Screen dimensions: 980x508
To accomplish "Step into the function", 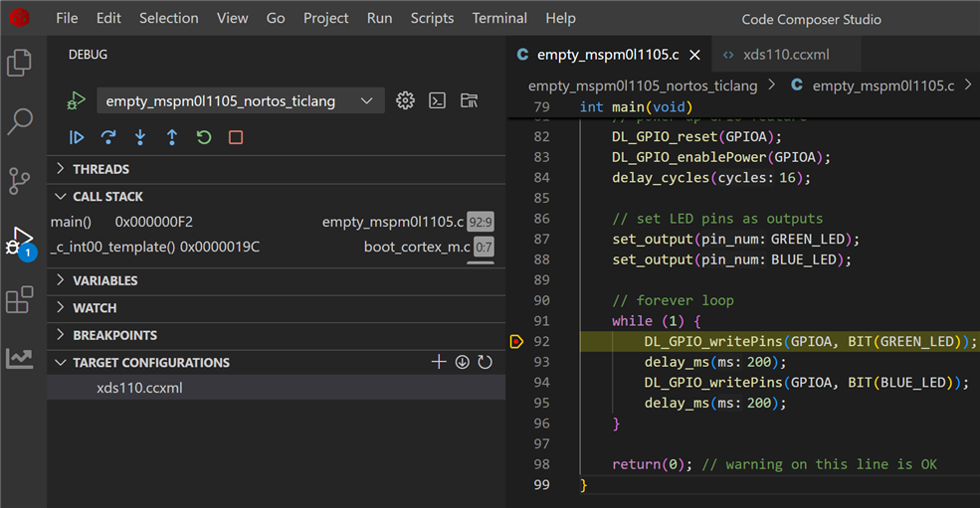I will click(x=140, y=137).
